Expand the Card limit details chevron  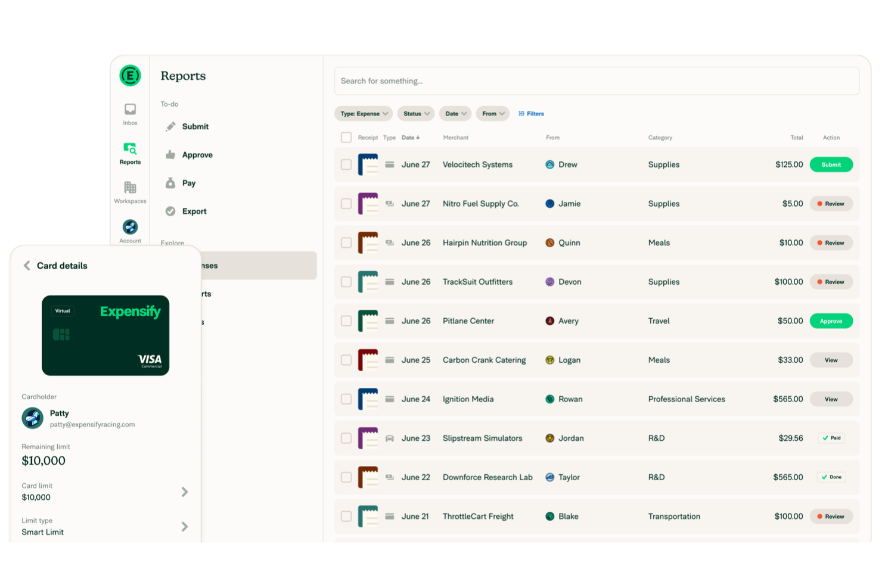click(185, 492)
